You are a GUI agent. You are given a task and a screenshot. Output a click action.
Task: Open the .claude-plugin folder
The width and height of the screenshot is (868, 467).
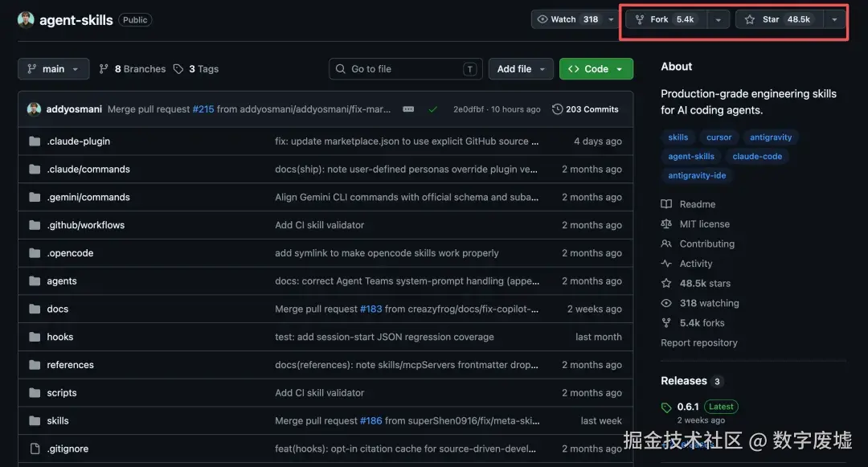point(79,141)
